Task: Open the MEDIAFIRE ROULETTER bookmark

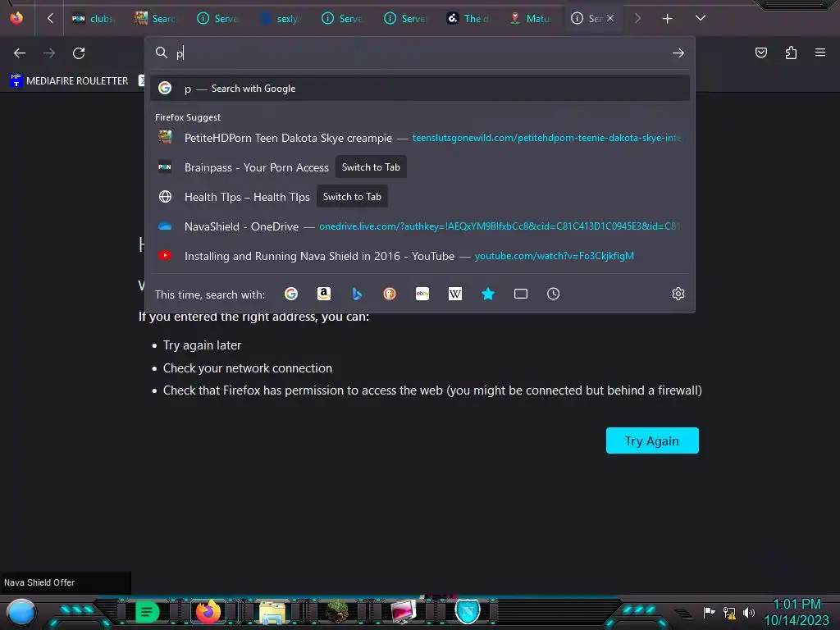Action: click(x=69, y=81)
